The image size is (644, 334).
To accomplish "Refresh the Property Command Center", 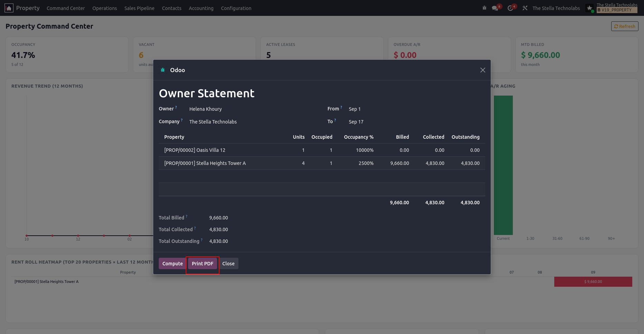I will [x=625, y=26].
